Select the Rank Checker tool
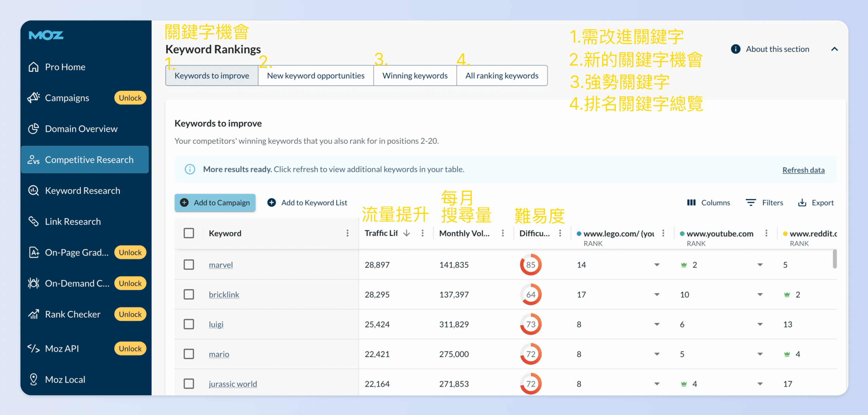This screenshot has width=868, height=415. (x=73, y=314)
